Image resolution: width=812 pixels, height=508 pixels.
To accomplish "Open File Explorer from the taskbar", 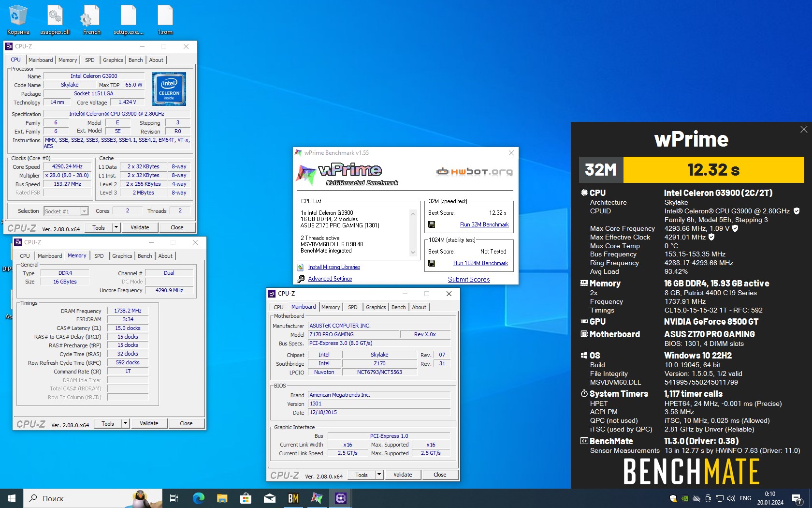I will pos(222,498).
